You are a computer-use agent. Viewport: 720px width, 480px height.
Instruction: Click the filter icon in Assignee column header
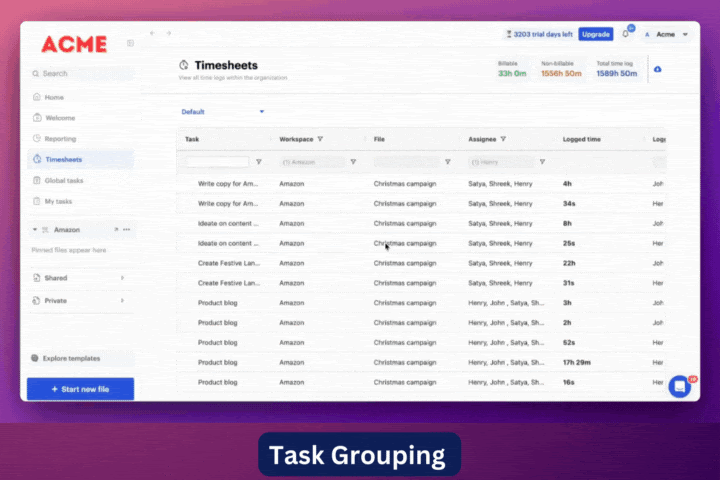(x=503, y=140)
